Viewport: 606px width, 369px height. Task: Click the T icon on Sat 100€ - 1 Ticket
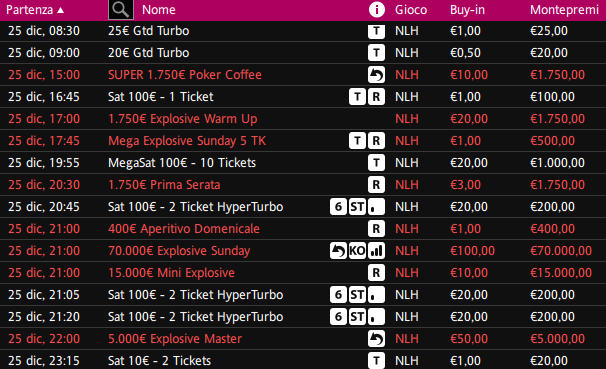[357, 97]
